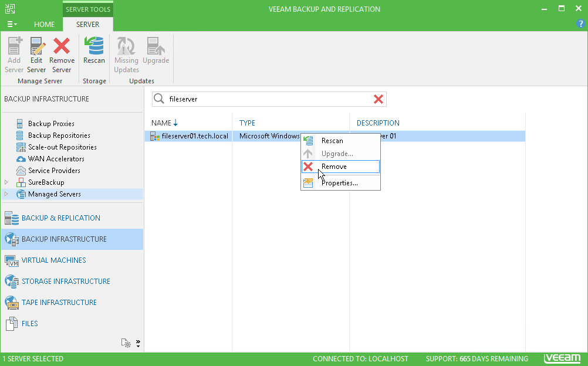Click into the fileserver search field

click(269, 99)
